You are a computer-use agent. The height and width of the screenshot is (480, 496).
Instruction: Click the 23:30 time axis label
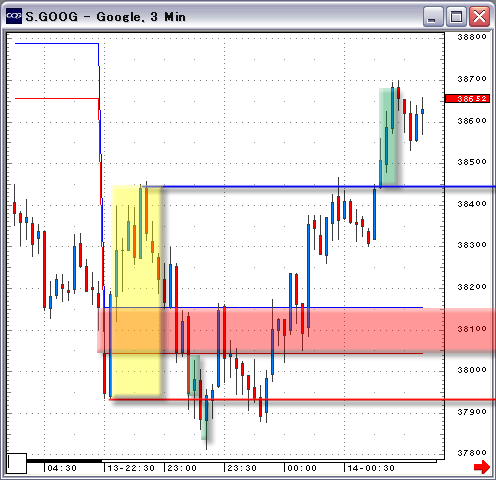pyautogui.click(x=242, y=468)
